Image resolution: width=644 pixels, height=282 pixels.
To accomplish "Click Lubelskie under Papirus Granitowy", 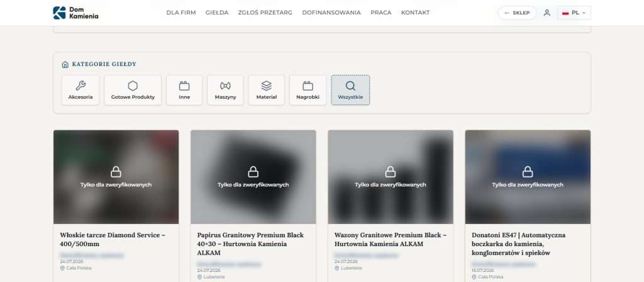I will (214, 277).
